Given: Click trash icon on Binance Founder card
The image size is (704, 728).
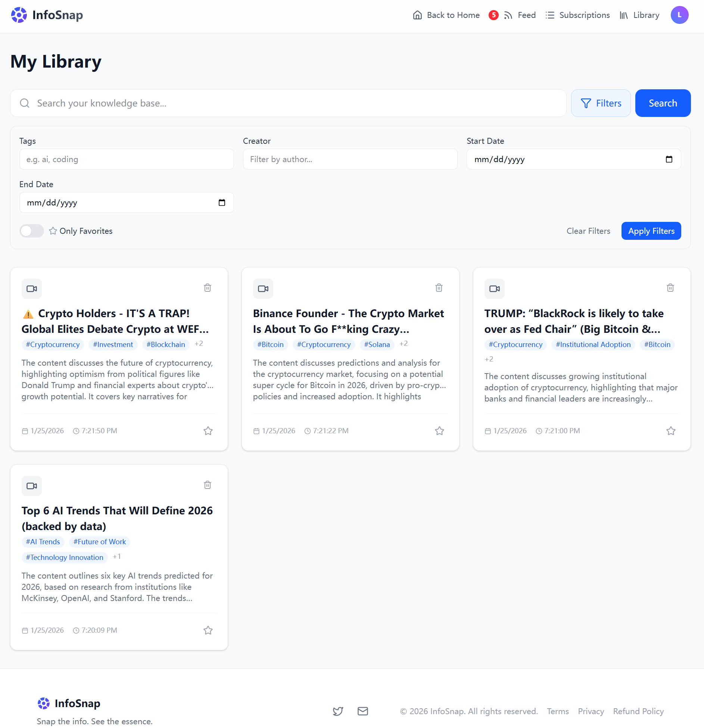Looking at the screenshot, I should [439, 288].
